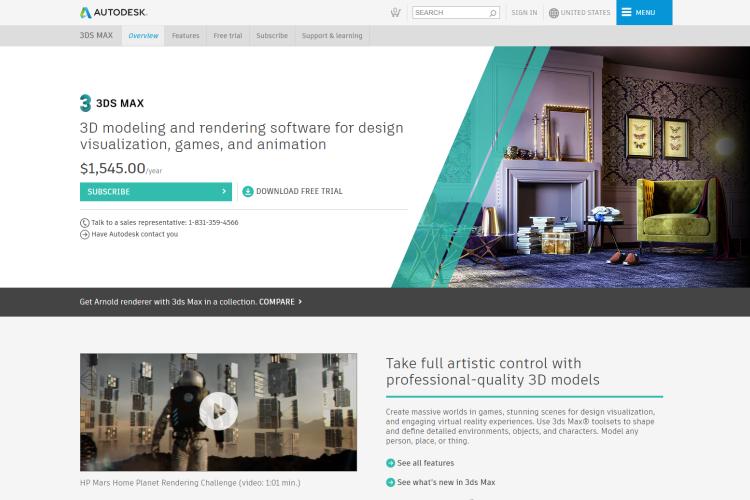Click the search magnifier icon

click(x=493, y=13)
